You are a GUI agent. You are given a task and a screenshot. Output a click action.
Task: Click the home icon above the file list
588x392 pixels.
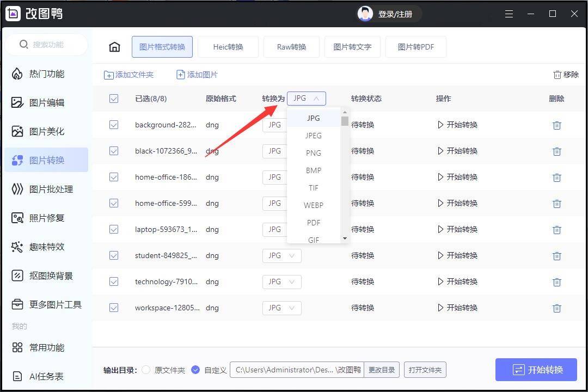coord(114,47)
